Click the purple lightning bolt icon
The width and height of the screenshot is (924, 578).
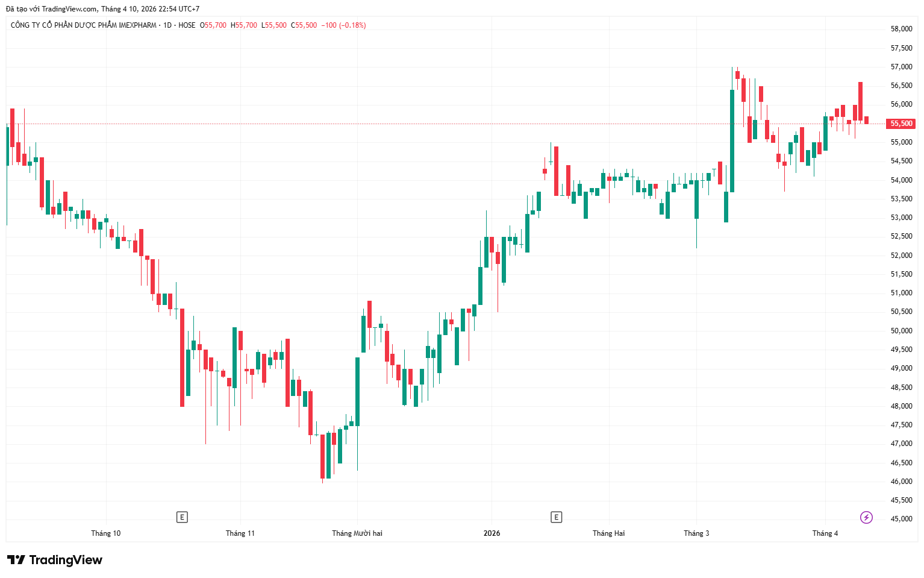tap(866, 517)
